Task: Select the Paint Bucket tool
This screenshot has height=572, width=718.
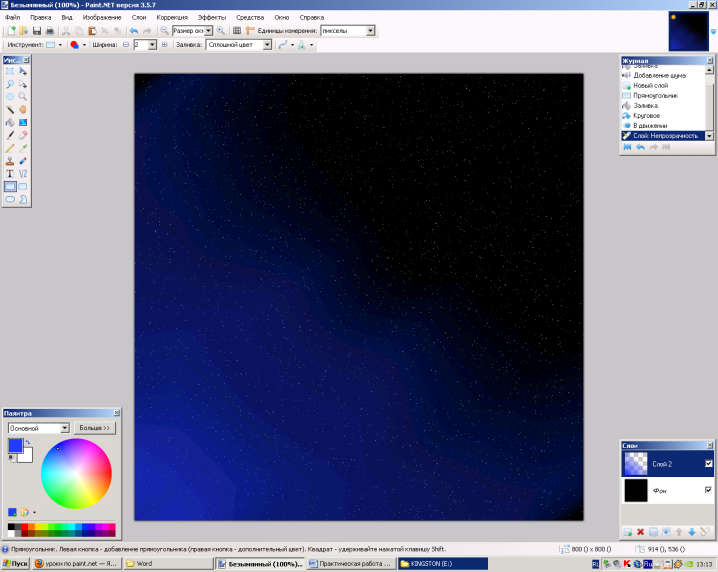Action: (10, 122)
